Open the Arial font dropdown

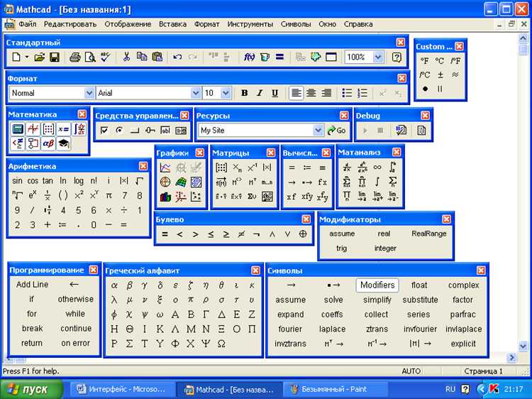(196, 93)
